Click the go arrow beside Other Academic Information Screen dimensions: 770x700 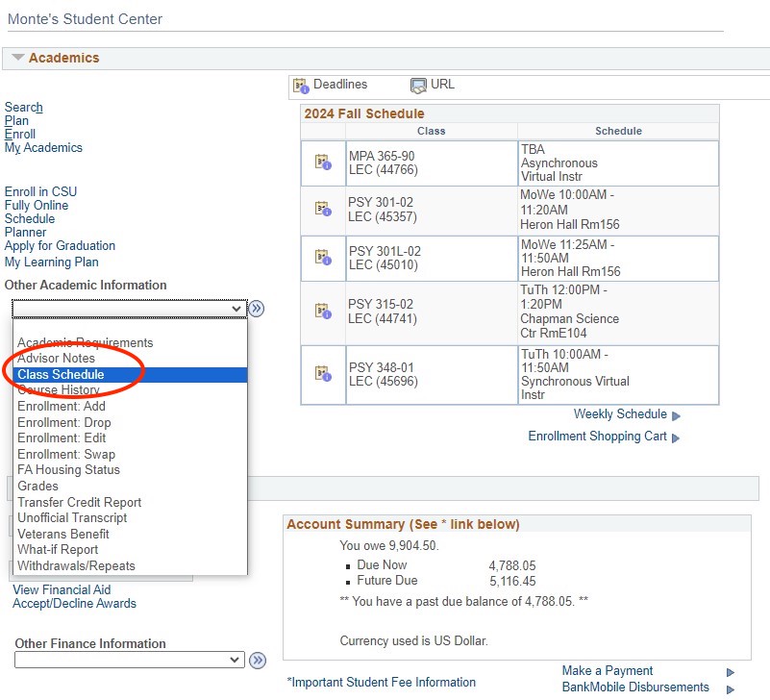pos(257,308)
